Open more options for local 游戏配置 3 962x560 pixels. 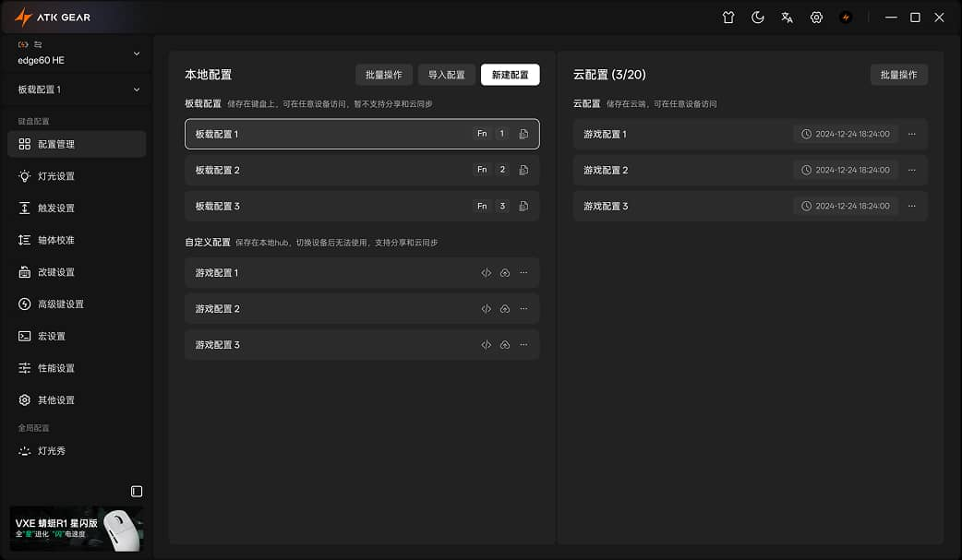pos(523,345)
